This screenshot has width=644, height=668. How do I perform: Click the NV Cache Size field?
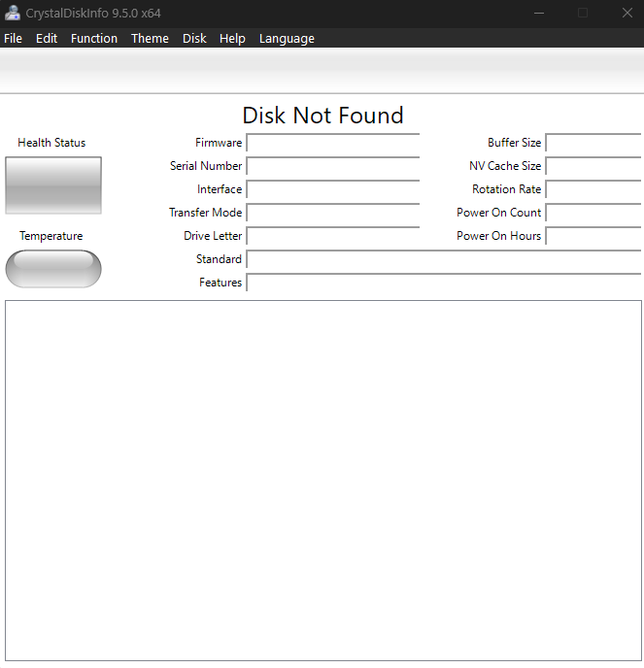click(593, 166)
